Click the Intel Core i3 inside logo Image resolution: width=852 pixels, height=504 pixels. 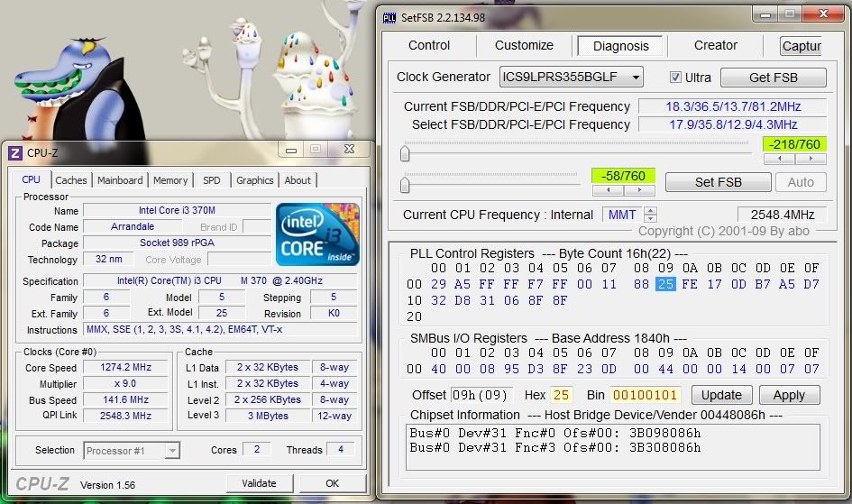317,234
